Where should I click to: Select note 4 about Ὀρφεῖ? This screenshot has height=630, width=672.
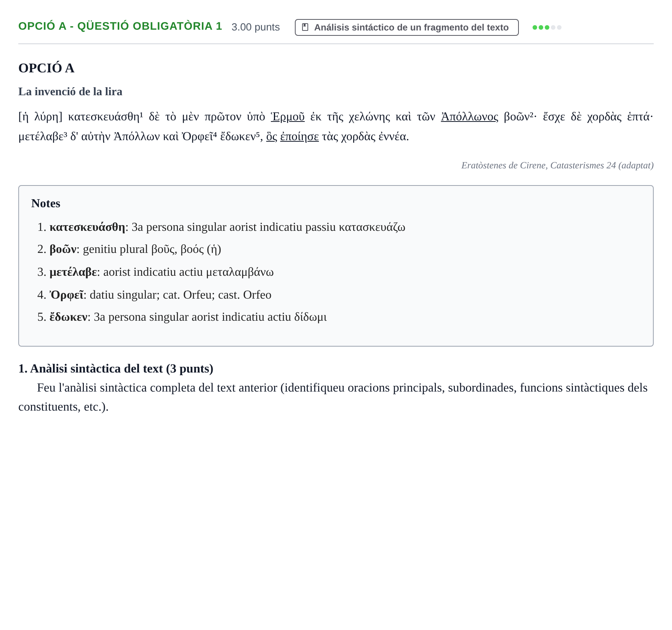click(x=154, y=295)
